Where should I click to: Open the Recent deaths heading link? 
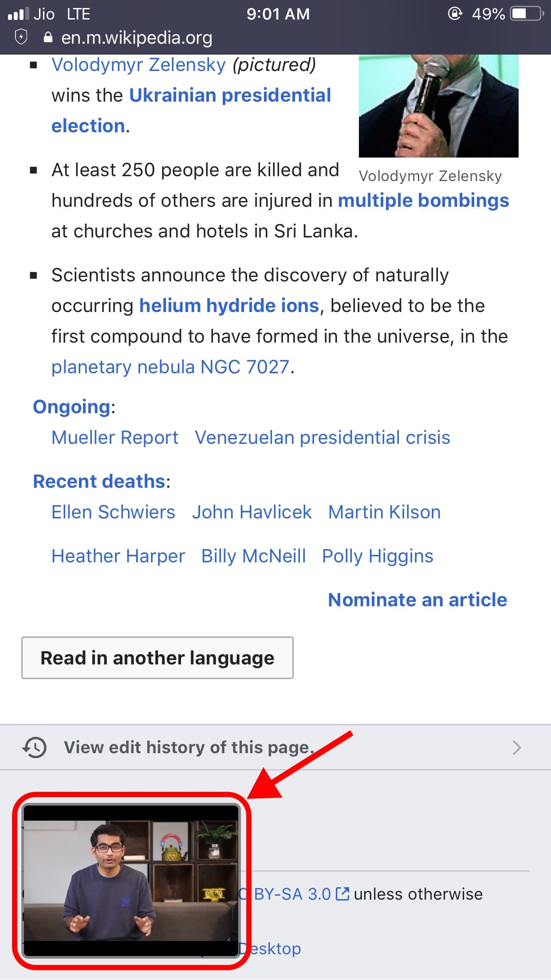[x=99, y=482]
